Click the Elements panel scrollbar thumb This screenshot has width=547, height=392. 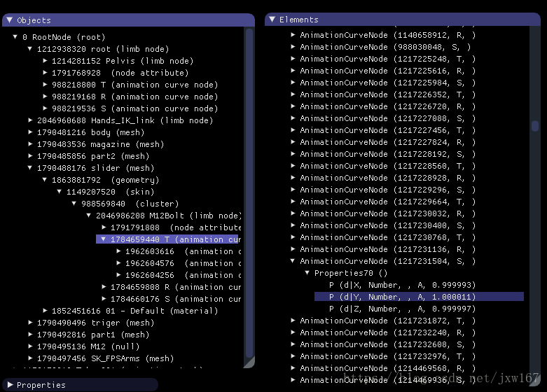point(535,125)
